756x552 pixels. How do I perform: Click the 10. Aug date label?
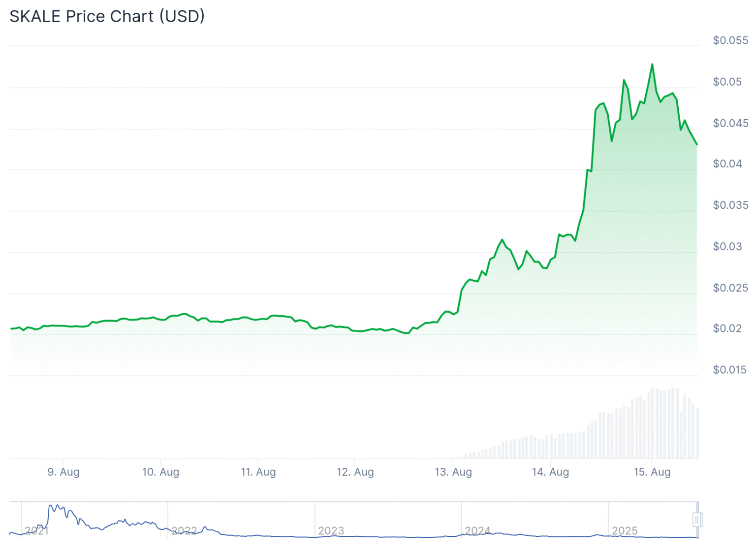pyautogui.click(x=160, y=472)
